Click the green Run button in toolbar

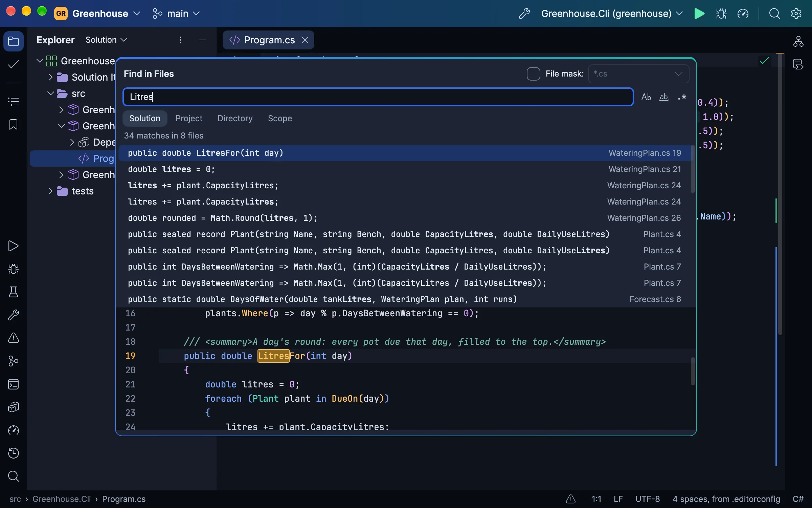pos(699,14)
